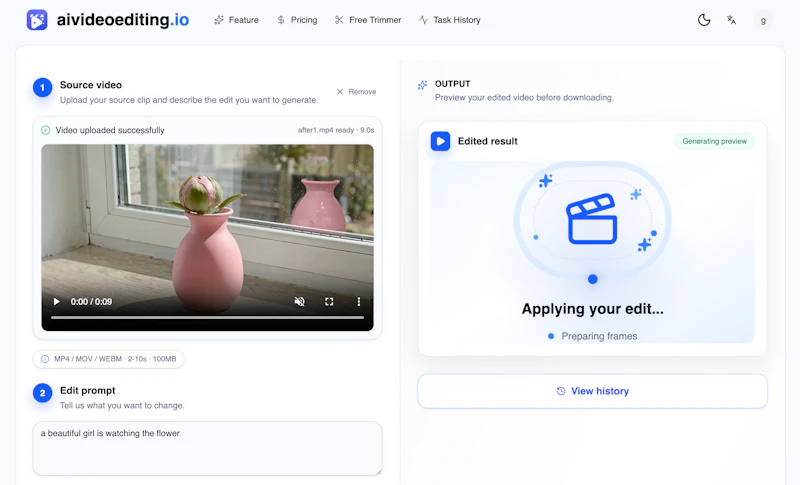
Task: Remove the uploaded source video
Action: pos(356,92)
